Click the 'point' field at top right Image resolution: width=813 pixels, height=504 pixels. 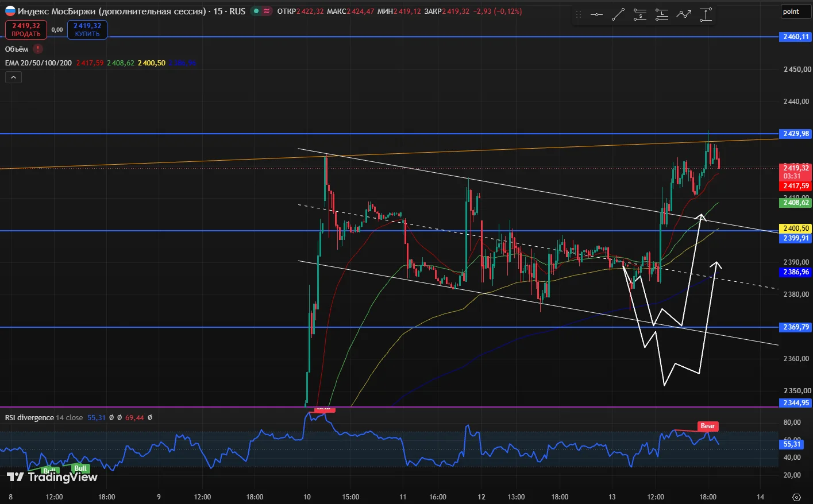[796, 11]
